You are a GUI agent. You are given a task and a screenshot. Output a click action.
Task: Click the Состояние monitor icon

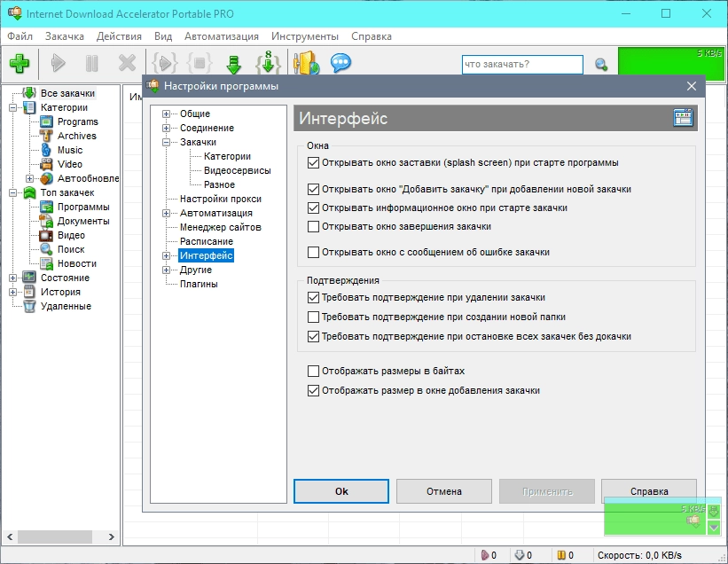click(29, 278)
